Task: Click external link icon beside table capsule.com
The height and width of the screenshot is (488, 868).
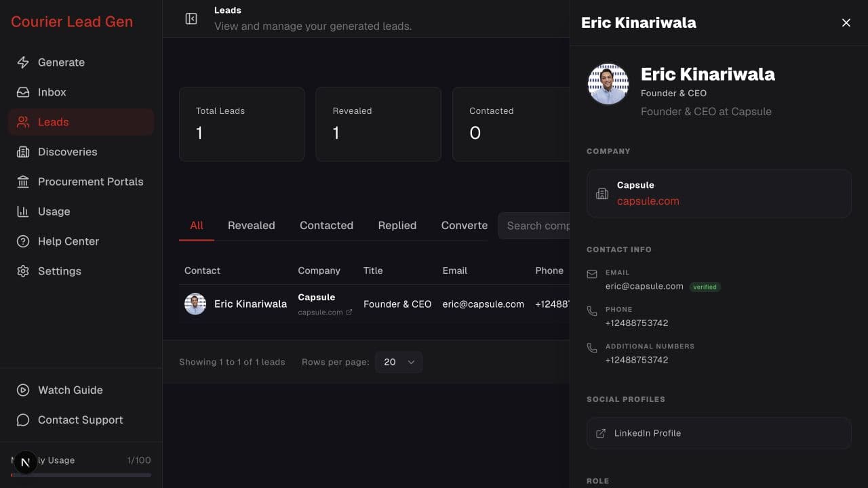Action: tap(349, 312)
